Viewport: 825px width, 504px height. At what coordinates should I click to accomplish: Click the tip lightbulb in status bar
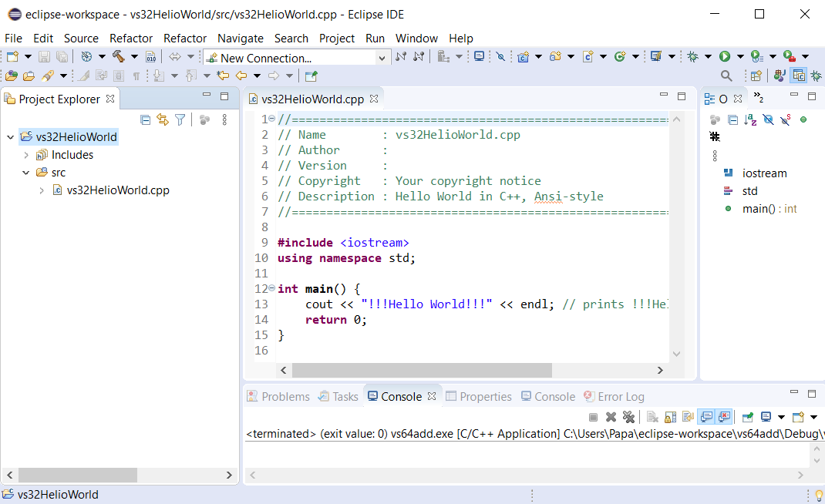click(819, 495)
